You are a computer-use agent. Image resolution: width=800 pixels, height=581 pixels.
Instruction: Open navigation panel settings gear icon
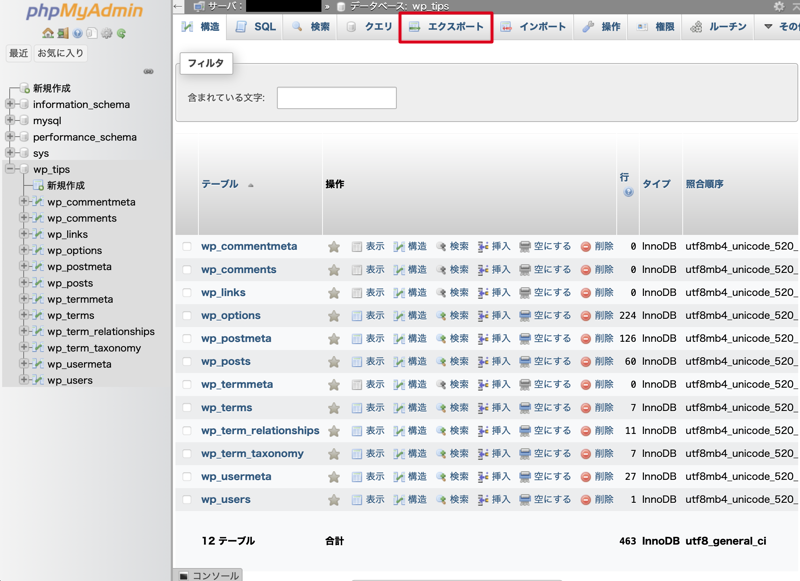point(107,33)
